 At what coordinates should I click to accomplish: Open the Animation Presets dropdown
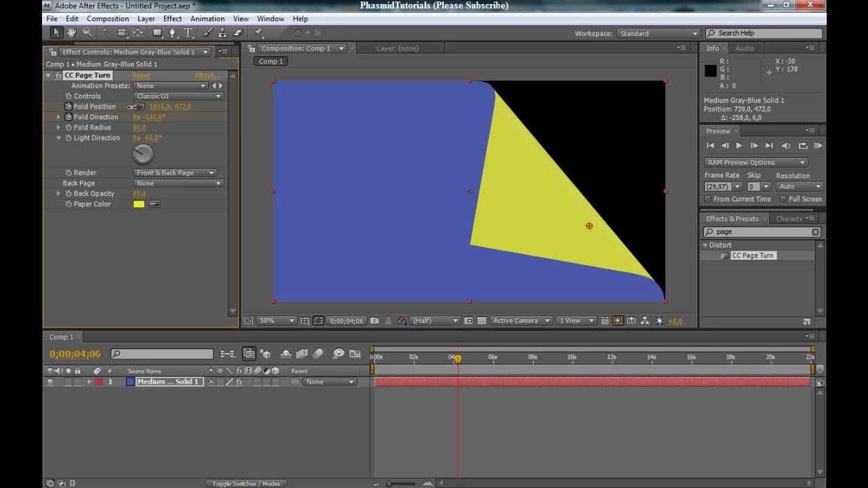click(171, 86)
